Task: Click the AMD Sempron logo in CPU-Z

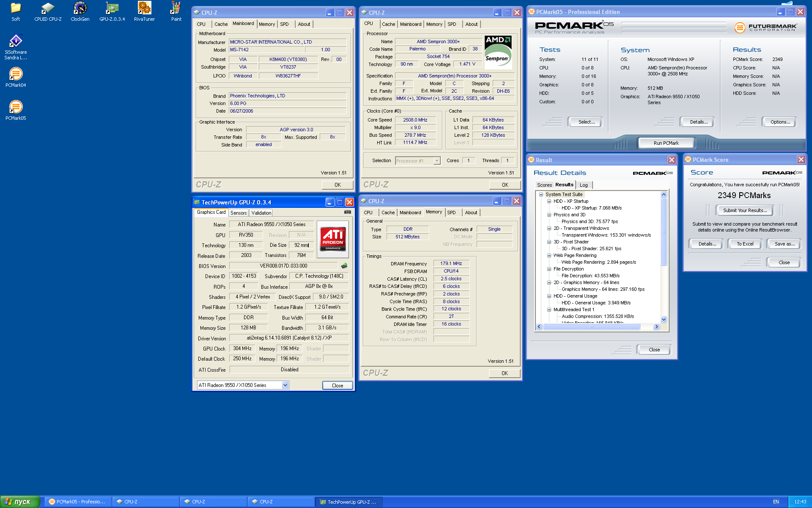Action: pyautogui.click(x=498, y=52)
